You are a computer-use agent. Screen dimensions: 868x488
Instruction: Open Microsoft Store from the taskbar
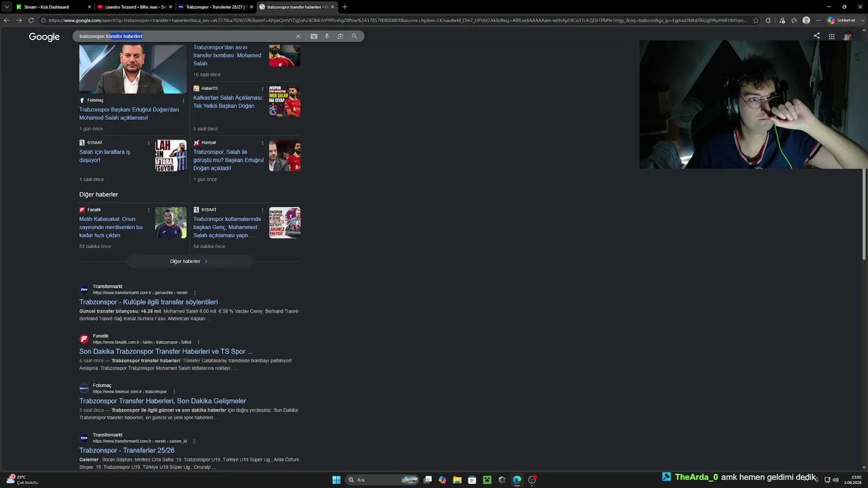click(472, 480)
